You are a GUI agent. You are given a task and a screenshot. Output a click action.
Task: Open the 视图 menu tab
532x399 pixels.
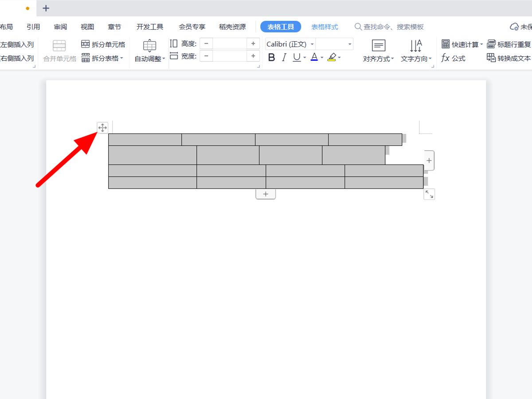[x=87, y=27]
